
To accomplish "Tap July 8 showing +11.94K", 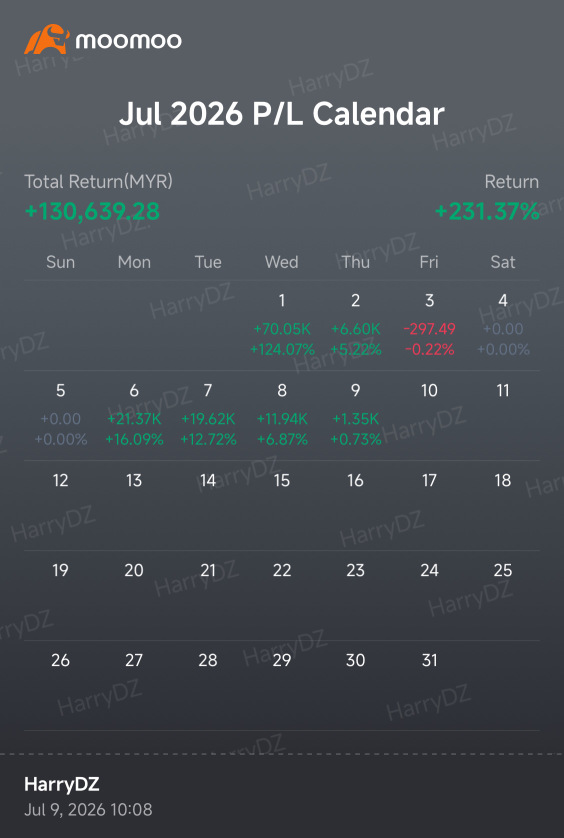I will (x=282, y=415).
